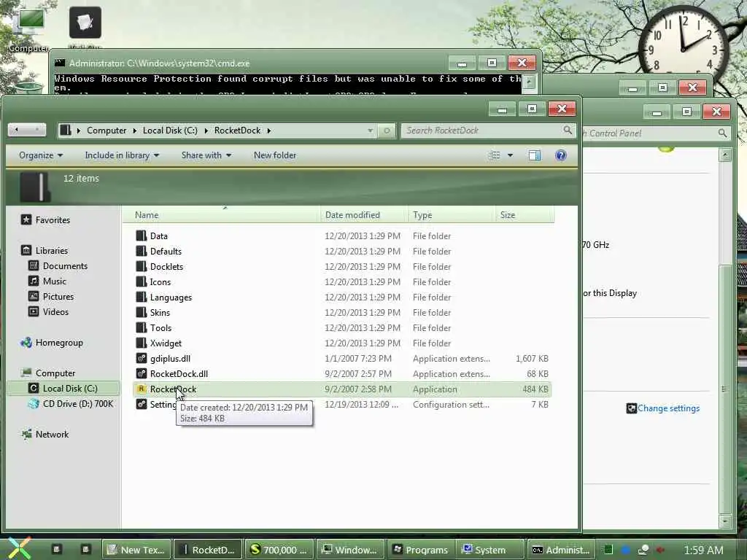Expand the view options dropdown arrow
Viewport: 747px width, 560px height.
click(510, 155)
